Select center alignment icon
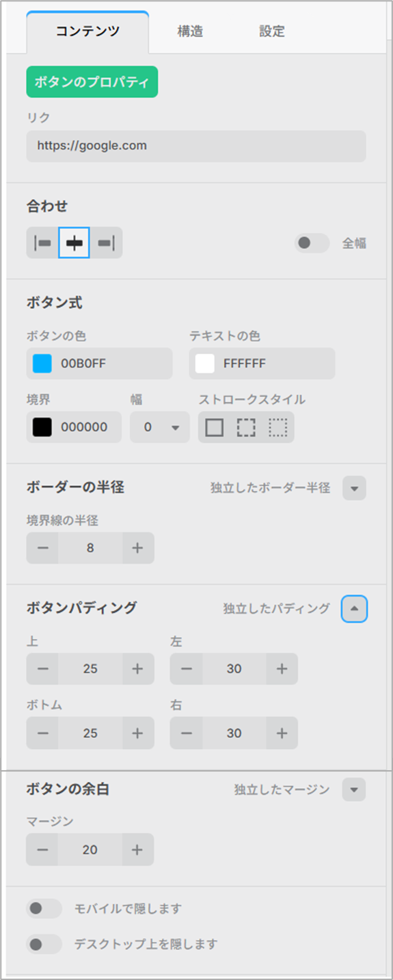393x980 pixels. [74, 243]
